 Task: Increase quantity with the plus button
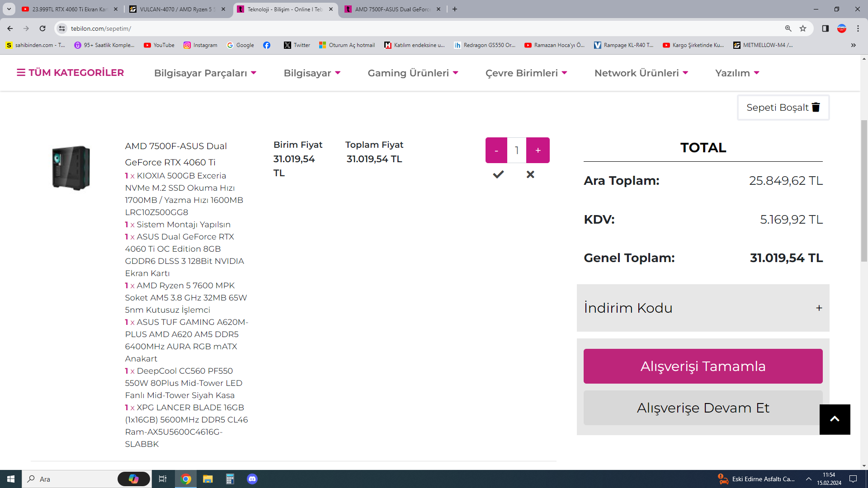538,150
